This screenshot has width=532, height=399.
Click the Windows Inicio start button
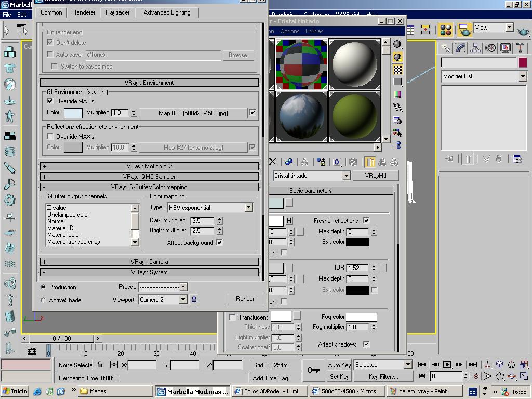coord(15,391)
